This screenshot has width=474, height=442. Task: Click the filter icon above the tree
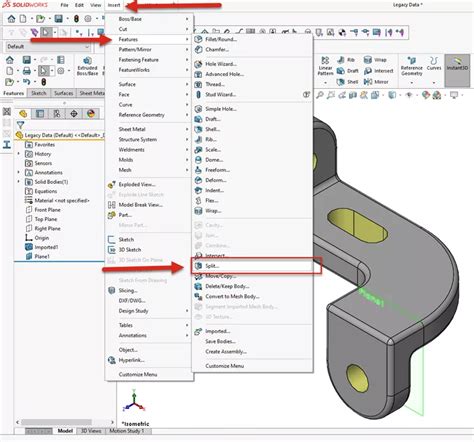21,125
